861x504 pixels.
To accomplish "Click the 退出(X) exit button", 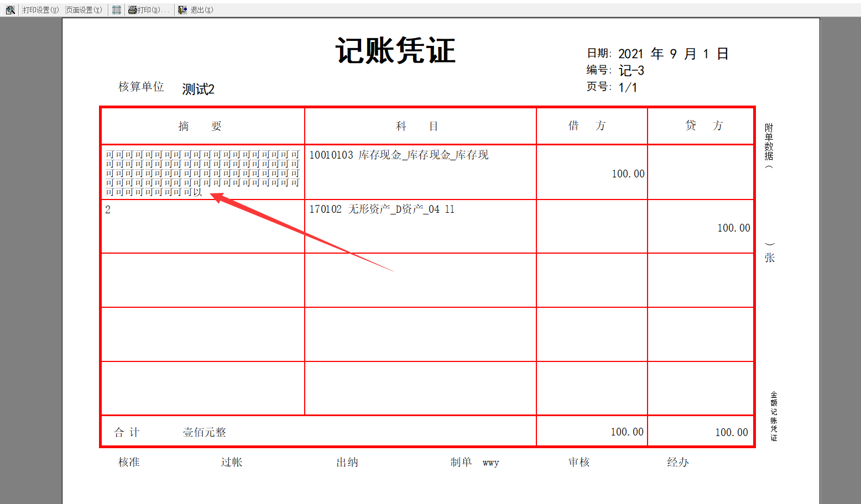I will (196, 10).
